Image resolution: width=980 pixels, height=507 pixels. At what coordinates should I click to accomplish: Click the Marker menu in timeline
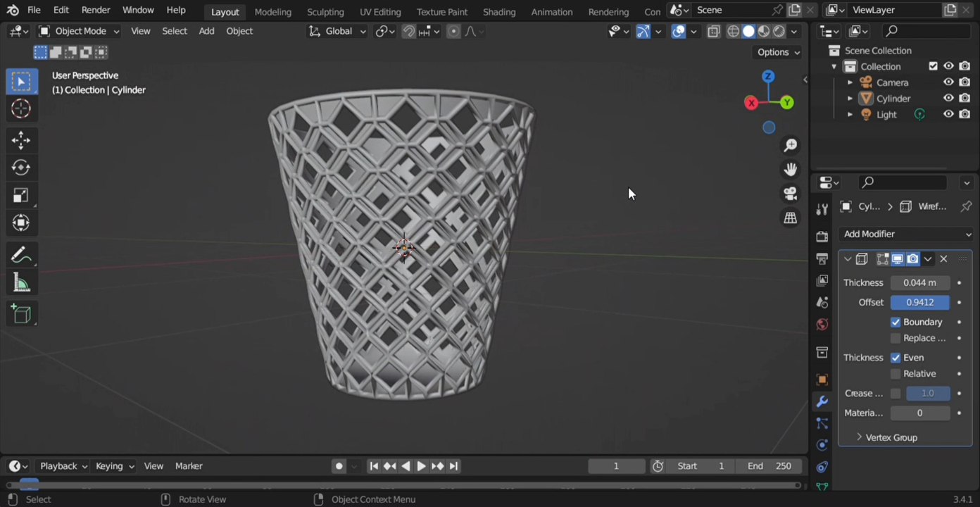[x=189, y=466]
